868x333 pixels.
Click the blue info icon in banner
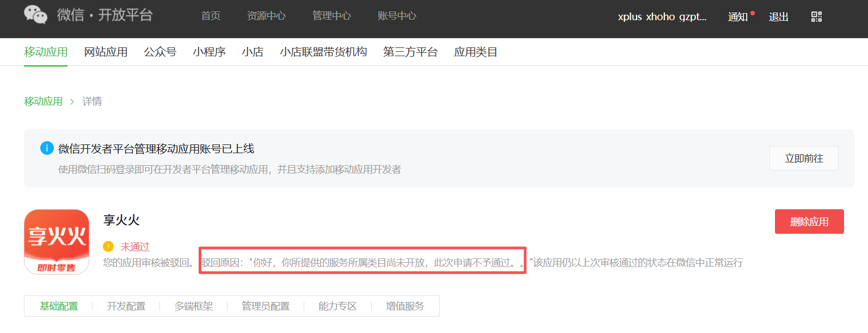pos(47,148)
